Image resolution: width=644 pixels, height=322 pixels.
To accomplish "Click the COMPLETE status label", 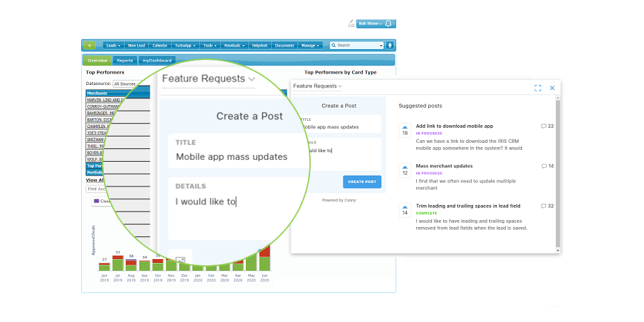I will click(426, 213).
